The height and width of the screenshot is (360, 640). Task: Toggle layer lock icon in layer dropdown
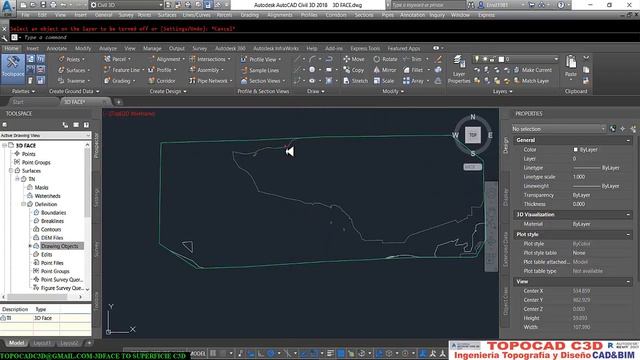pos(493,60)
